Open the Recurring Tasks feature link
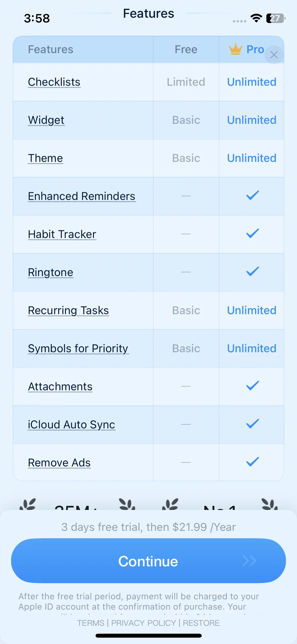297x644 pixels. 68,310
